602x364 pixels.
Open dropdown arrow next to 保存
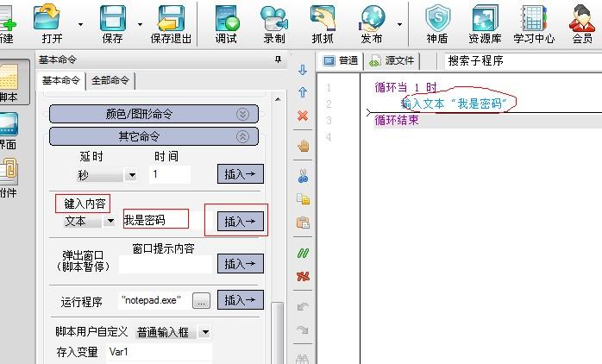(140, 24)
